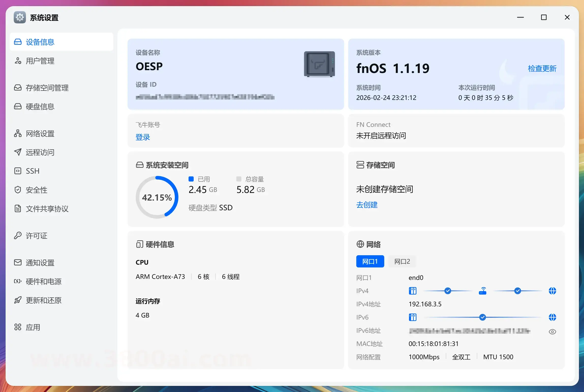Click 检查更新 to check for updates

point(542,68)
